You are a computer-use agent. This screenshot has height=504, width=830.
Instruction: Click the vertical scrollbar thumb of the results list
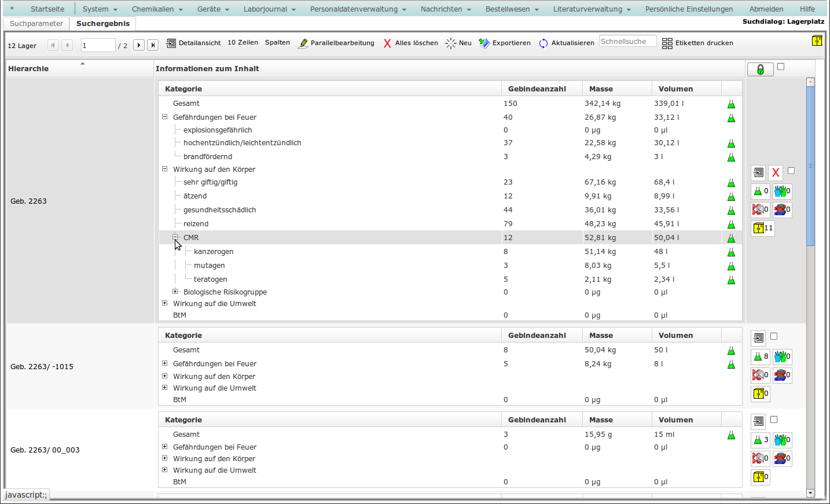810,165
